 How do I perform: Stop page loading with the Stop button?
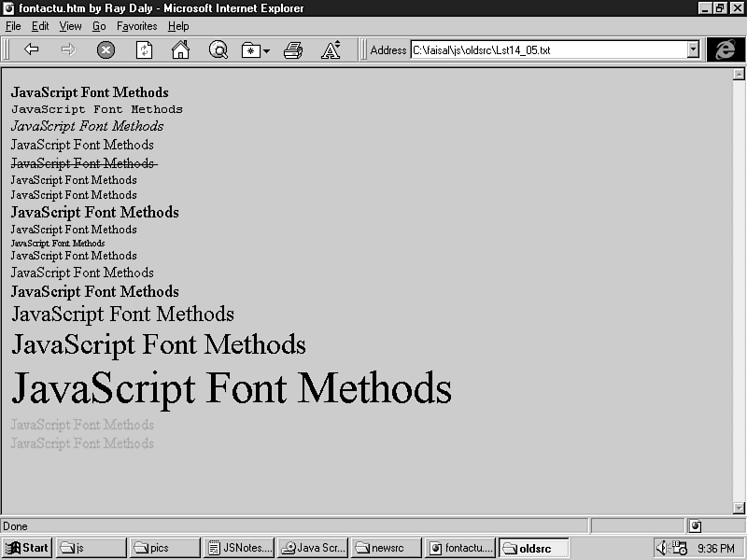pyautogui.click(x=106, y=50)
